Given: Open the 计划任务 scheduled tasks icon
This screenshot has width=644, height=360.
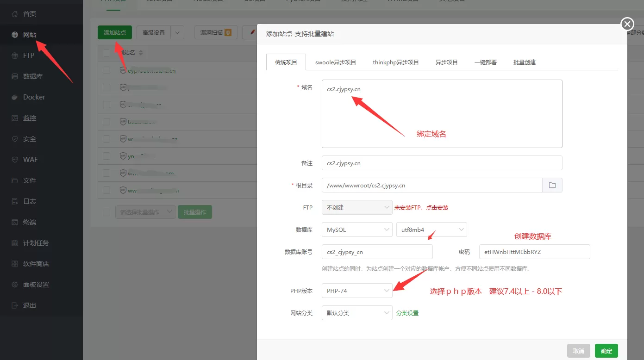Looking at the screenshot, I should pyautogui.click(x=15, y=243).
